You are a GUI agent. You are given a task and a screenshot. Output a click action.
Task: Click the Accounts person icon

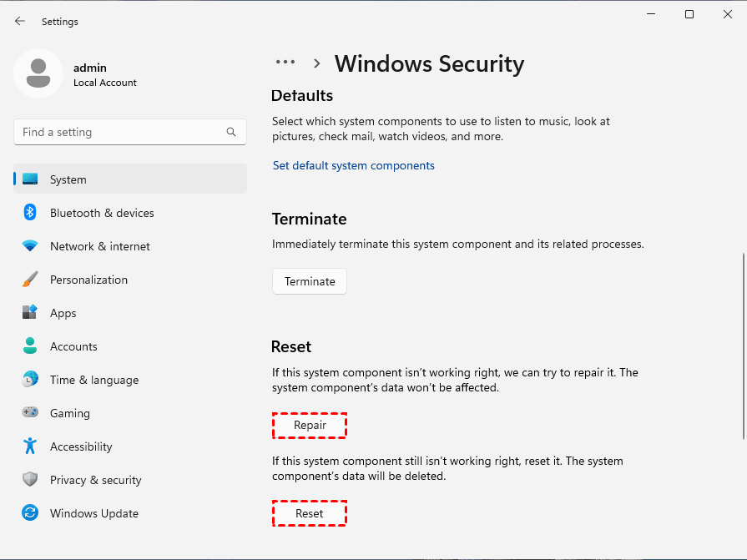(x=30, y=346)
